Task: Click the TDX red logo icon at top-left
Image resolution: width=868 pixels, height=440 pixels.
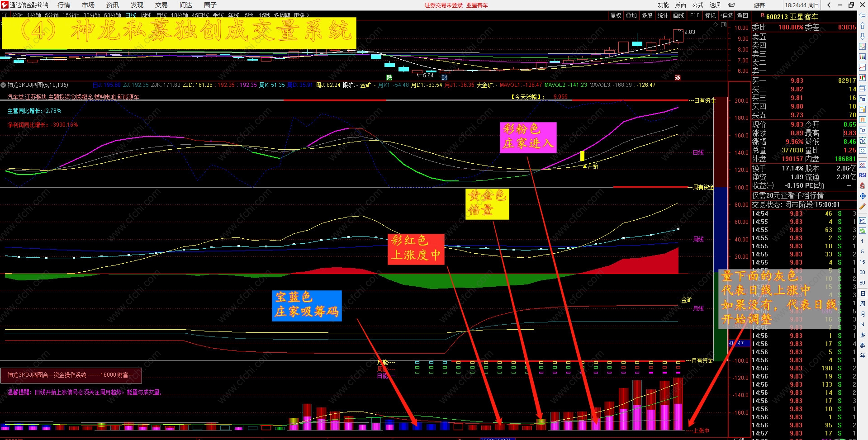Action: [x=5, y=5]
